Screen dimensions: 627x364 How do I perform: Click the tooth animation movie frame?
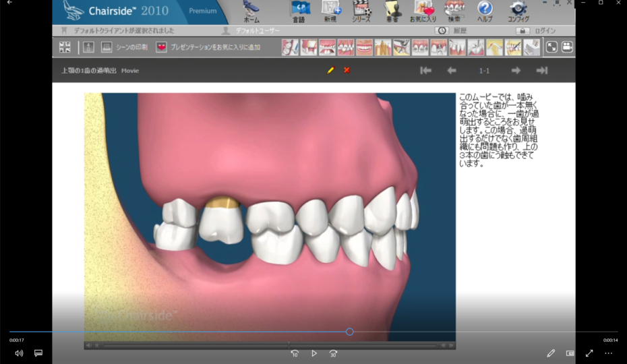(270, 216)
